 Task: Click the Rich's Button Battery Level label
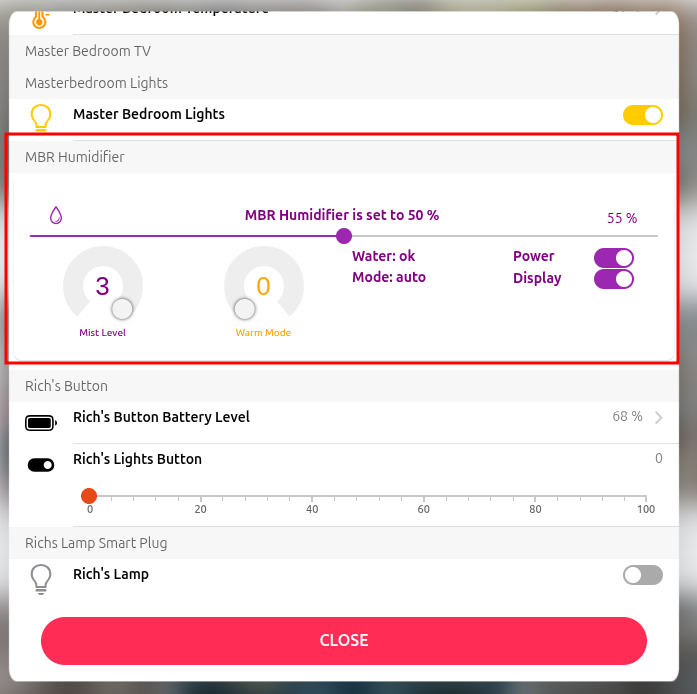point(161,417)
